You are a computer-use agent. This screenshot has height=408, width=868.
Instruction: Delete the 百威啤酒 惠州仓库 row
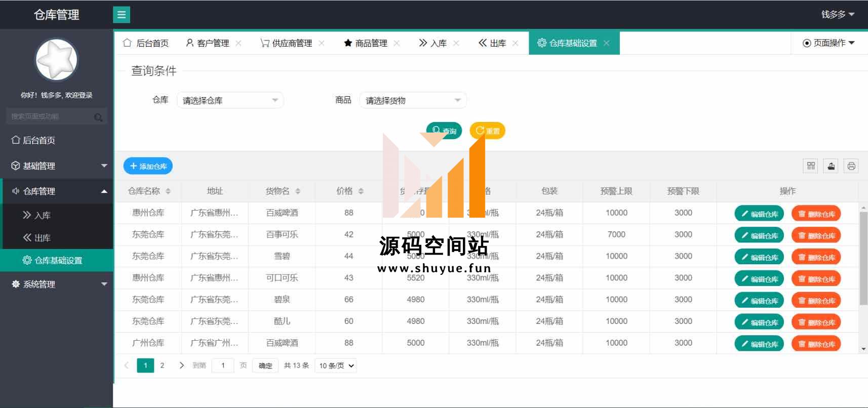816,214
